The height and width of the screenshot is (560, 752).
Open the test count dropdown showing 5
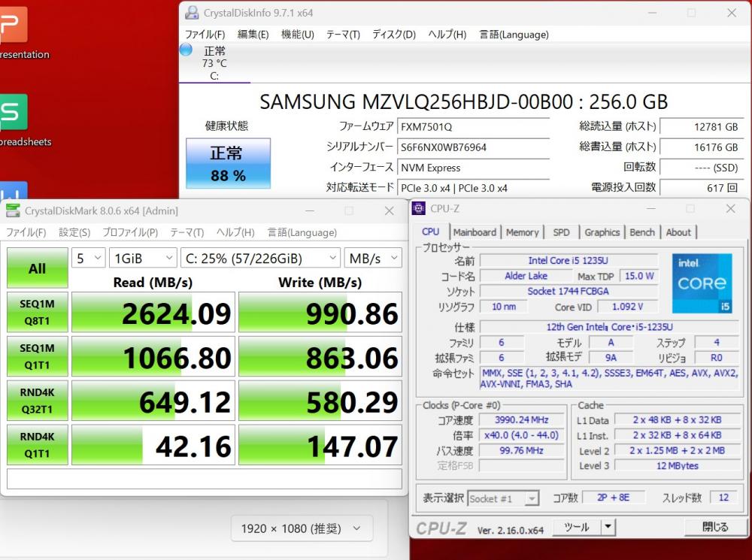tap(89, 259)
